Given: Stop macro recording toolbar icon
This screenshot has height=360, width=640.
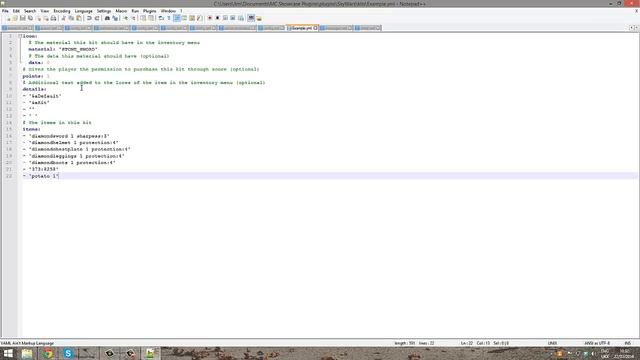Looking at the screenshot, I should [x=218, y=18].
